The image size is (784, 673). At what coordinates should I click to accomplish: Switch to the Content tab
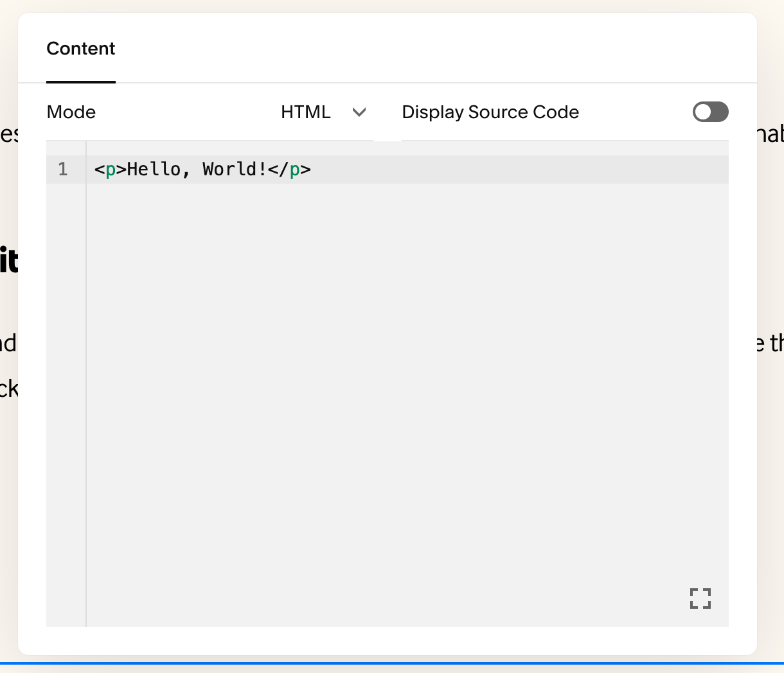coord(81,49)
